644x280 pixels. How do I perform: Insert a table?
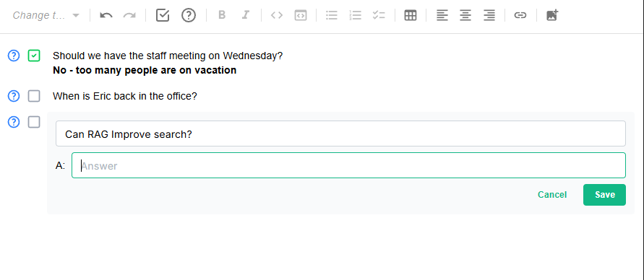pyautogui.click(x=411, y=16)
